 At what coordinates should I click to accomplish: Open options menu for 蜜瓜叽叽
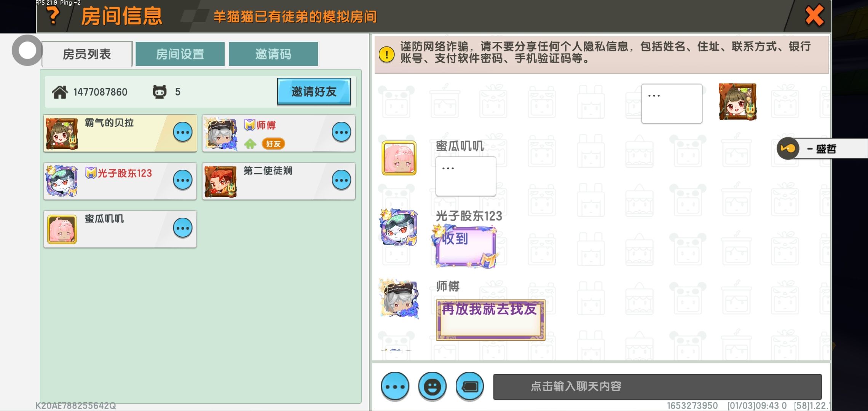[x=183, y=228]
